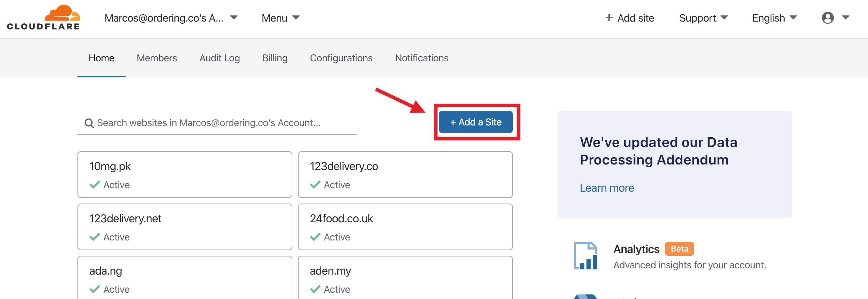Open the Menu dropdown
Viewport: 868px width, 299px height.
[x=280, y=18]
